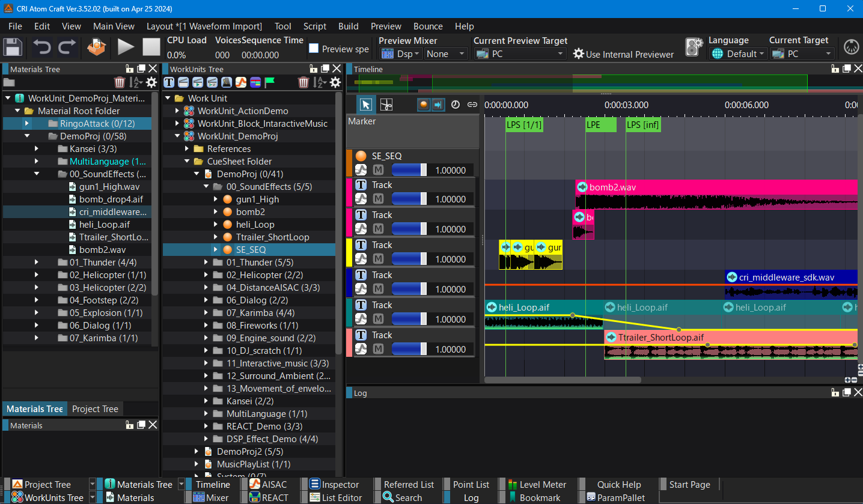Click the waveform icon on bomb2.wav clip

[582, 187]
